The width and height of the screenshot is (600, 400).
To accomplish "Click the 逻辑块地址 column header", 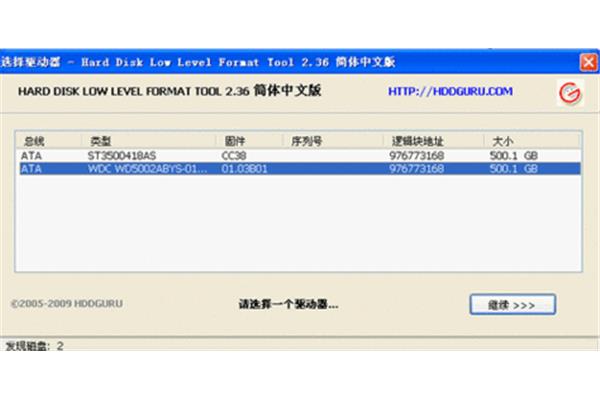I will [x=434, y=141].
